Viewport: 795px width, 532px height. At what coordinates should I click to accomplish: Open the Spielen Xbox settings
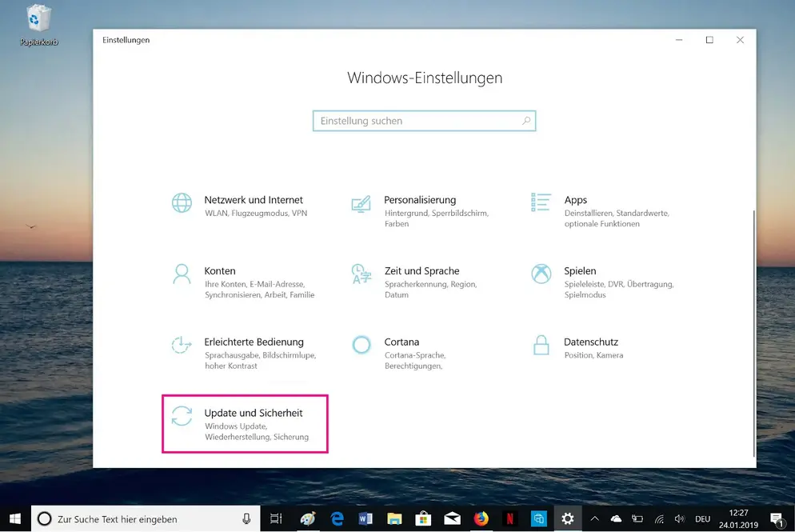click(x=579, y=271)
